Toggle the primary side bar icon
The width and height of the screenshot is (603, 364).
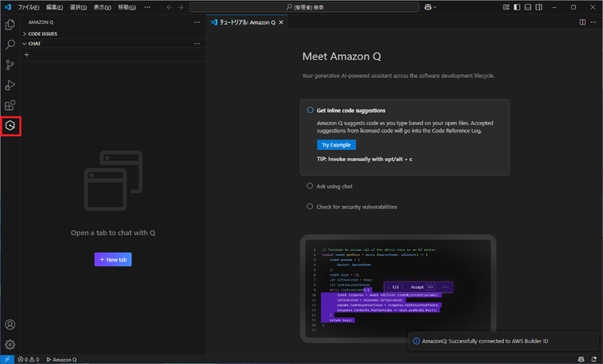[x=517, y=7]
